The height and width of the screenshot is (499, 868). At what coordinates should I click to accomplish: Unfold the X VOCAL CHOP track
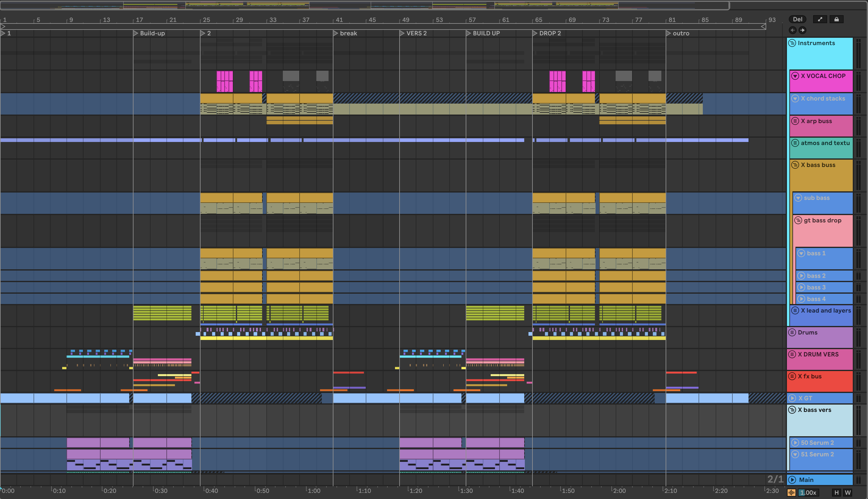point(795,76)
